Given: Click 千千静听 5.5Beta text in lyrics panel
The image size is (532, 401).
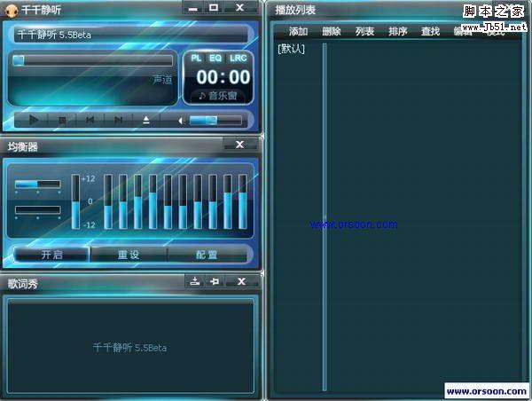Looking at the screenshot, I should pos(129,348).
